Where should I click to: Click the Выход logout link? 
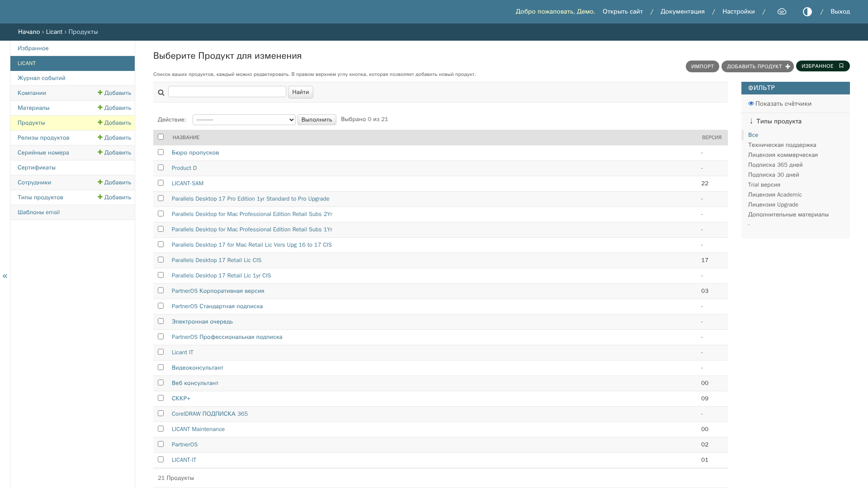840,12
